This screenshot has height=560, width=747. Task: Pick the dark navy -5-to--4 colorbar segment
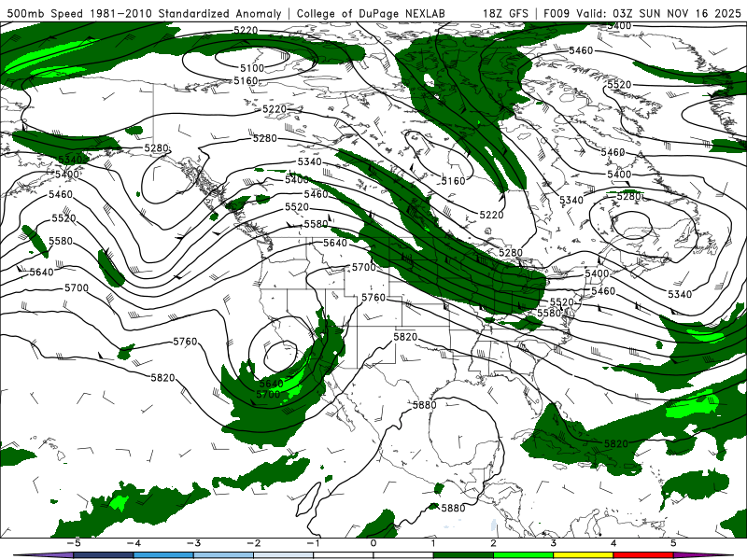(x=104, y=555)
